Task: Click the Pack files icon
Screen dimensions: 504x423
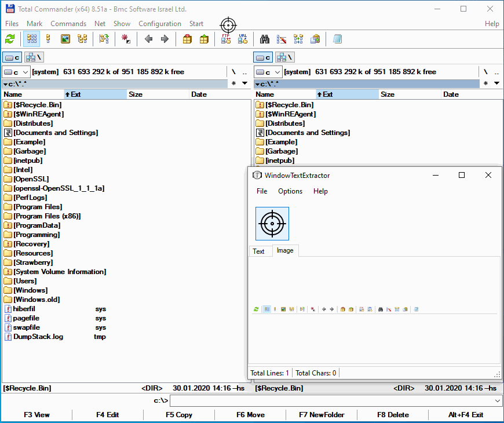Action: click(187, 39)
